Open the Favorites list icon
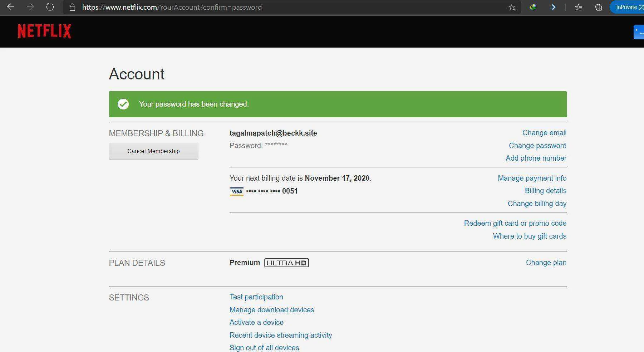Viewport: 644px width, 352px height. click(579, 7)
